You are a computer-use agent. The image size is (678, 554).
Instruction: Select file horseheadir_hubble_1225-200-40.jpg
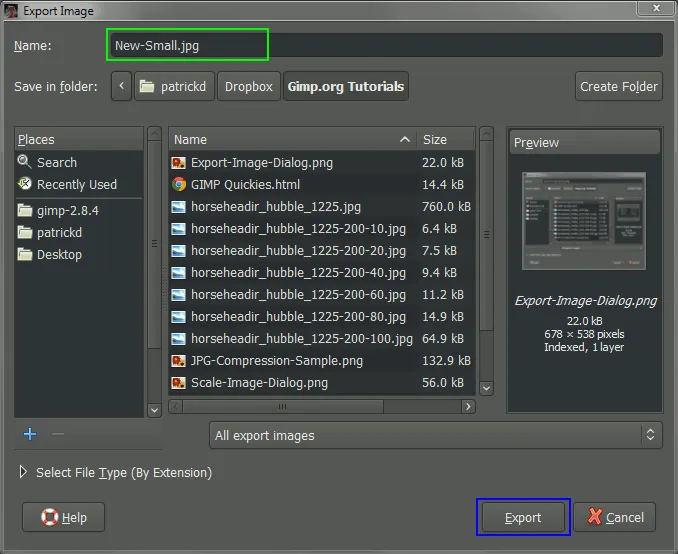(x=322, y=273)
